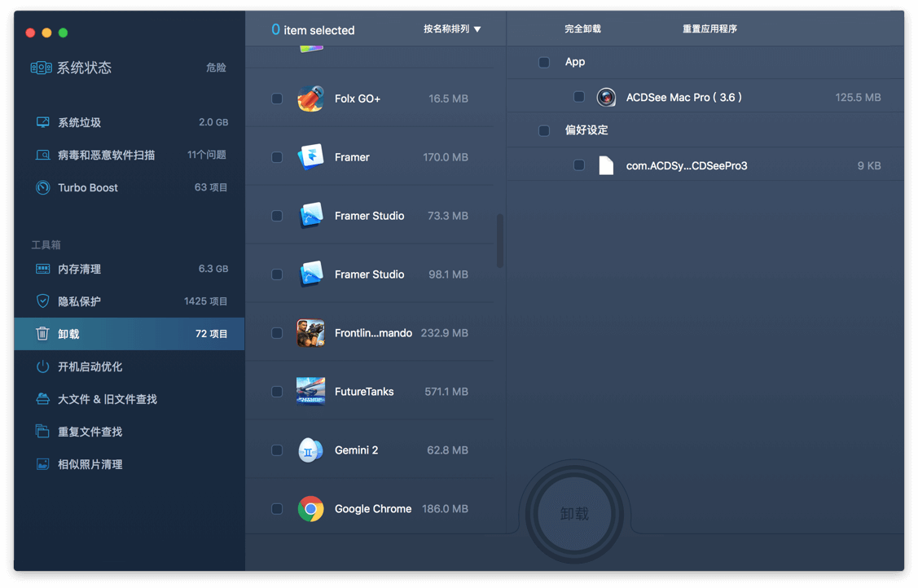918x588 pixels.
Task: Click the Google Chrome app icon
Action: [310, 509]
